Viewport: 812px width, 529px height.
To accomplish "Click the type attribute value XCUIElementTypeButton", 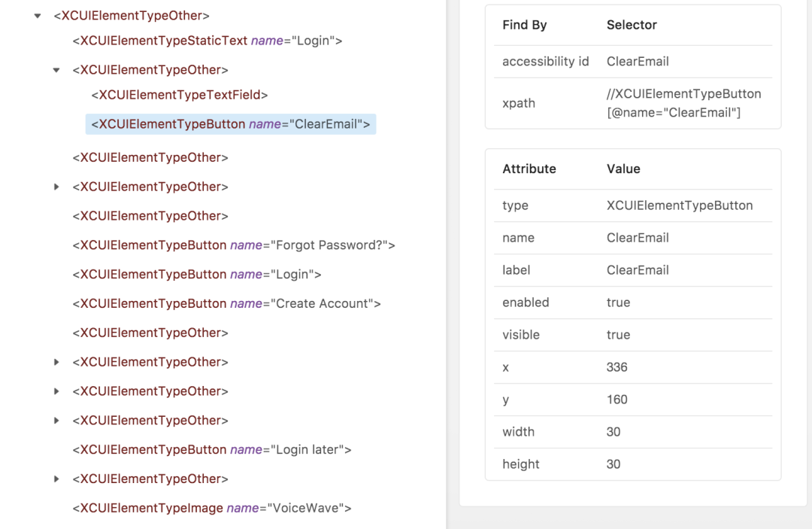I will point(680,205).
